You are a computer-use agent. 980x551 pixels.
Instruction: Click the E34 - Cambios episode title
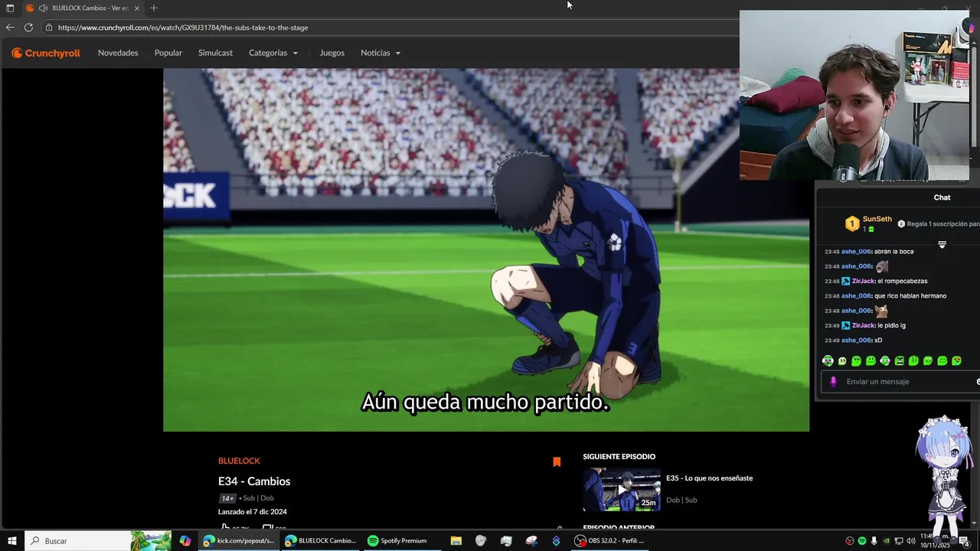[254, 481]
